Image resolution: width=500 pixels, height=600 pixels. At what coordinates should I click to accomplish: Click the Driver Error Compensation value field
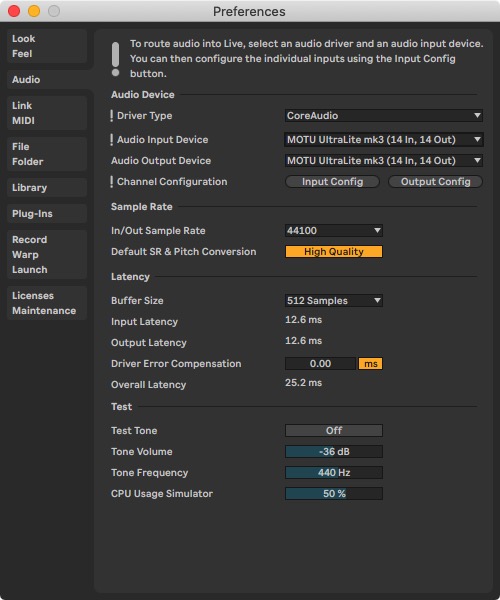click(x=320, y=364)
